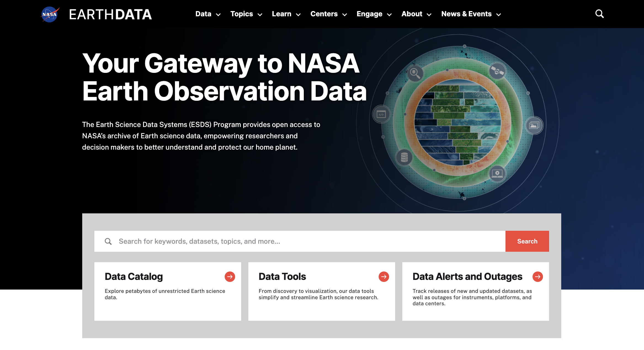644x350 pixels.
Task: Click the code window icon on the globe
Action: click(x=381, y=114)
